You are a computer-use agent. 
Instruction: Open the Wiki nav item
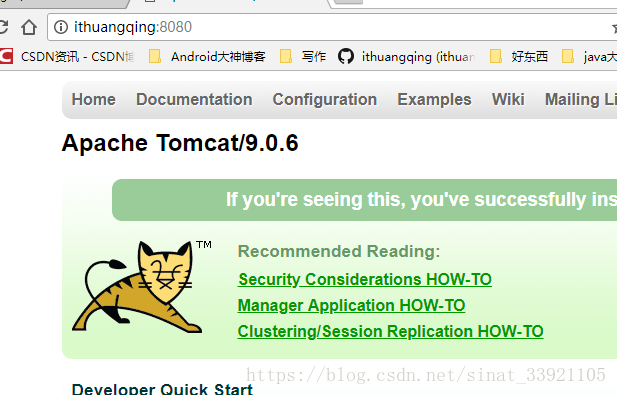[x=508, y=100]
